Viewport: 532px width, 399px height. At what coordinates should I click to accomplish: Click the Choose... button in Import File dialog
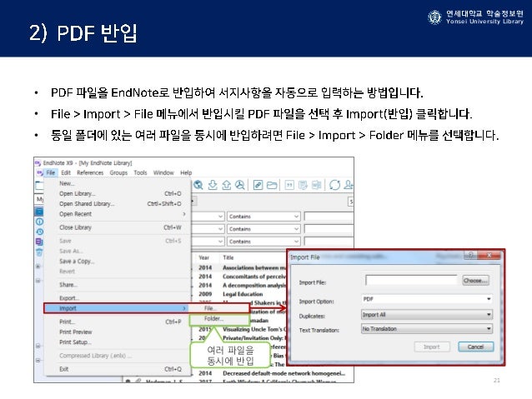pyautogui.click(x=475, y=281)
